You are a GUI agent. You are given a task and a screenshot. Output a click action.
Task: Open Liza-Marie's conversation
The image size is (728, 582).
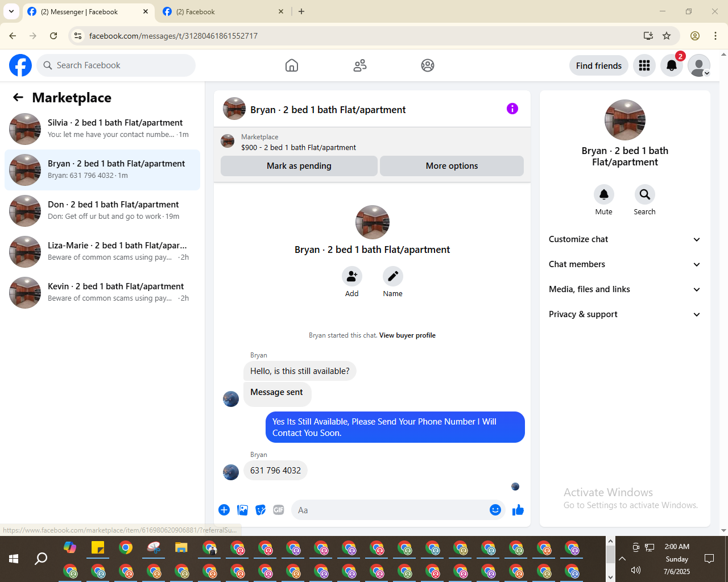pyautogui.click(x=102, y=252)
